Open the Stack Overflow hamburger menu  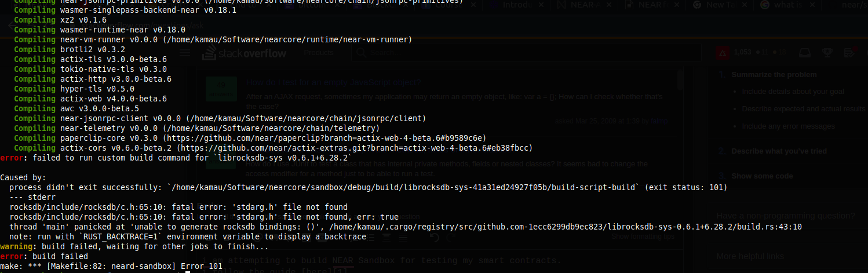click(185, 53)
